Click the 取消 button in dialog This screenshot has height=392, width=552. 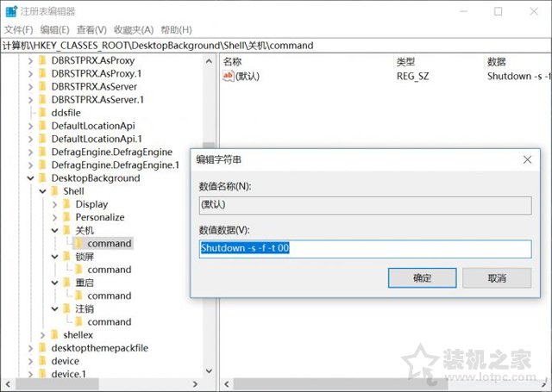(497, 278)
